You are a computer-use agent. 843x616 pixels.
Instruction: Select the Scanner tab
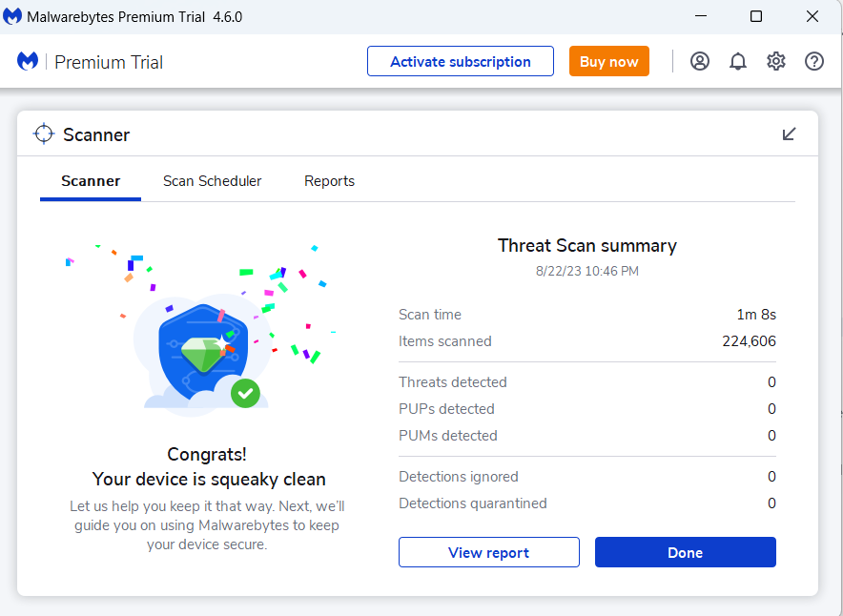point(91,181)
